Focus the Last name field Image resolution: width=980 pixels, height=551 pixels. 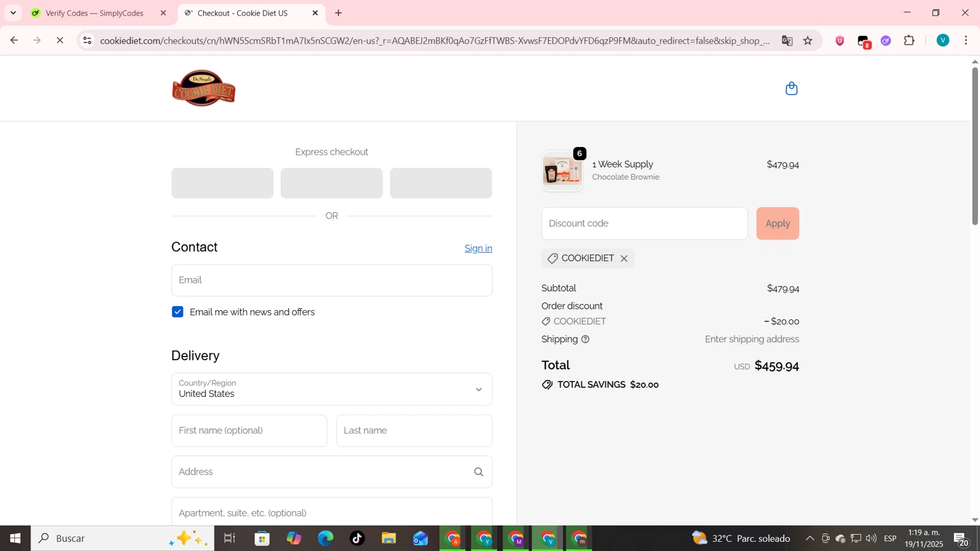pyautogui.click(x=414, y=431)
